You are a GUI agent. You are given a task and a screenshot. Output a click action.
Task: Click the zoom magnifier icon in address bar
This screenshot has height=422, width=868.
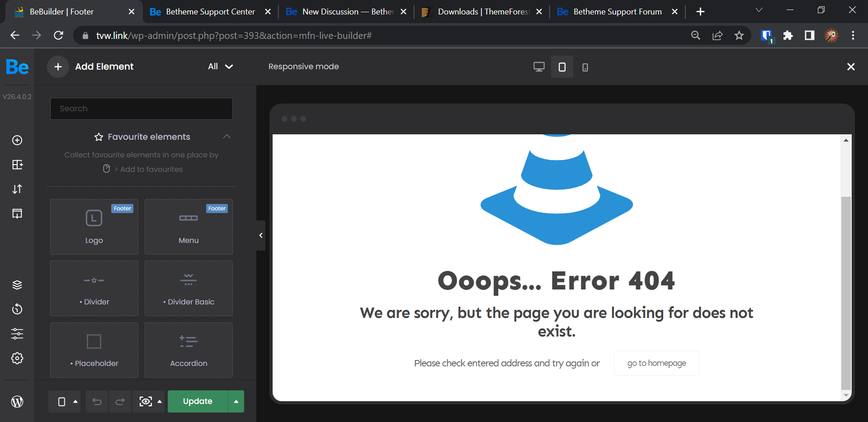pyautogui.click(x=696, y=35)
